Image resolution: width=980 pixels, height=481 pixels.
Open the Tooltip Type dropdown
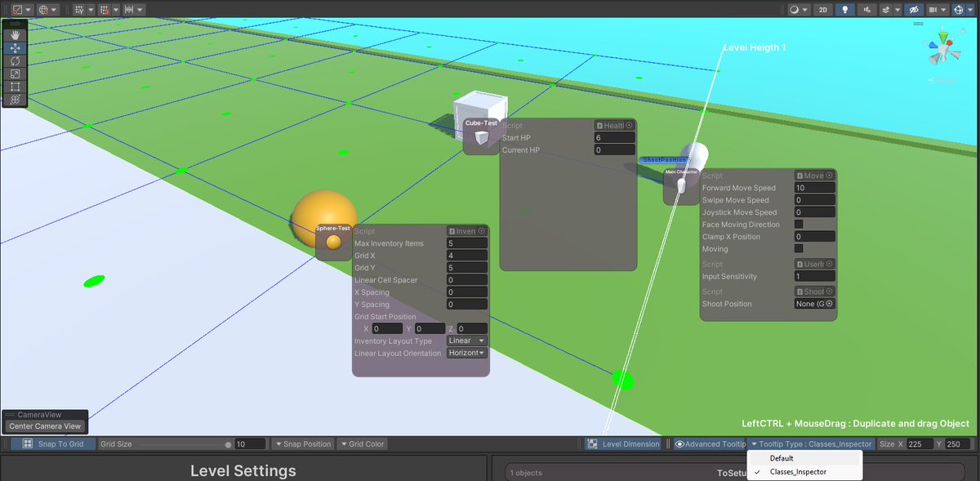click(811, 444)
